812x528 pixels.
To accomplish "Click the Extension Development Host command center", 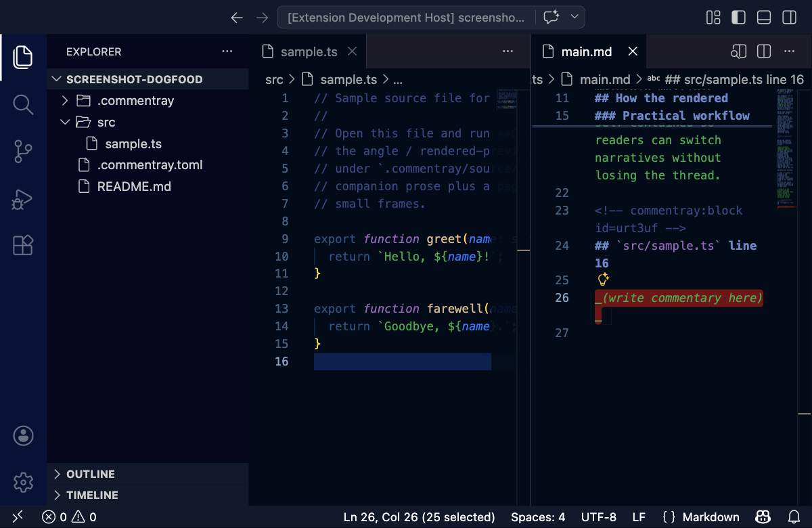I will [x=406, y=18].
